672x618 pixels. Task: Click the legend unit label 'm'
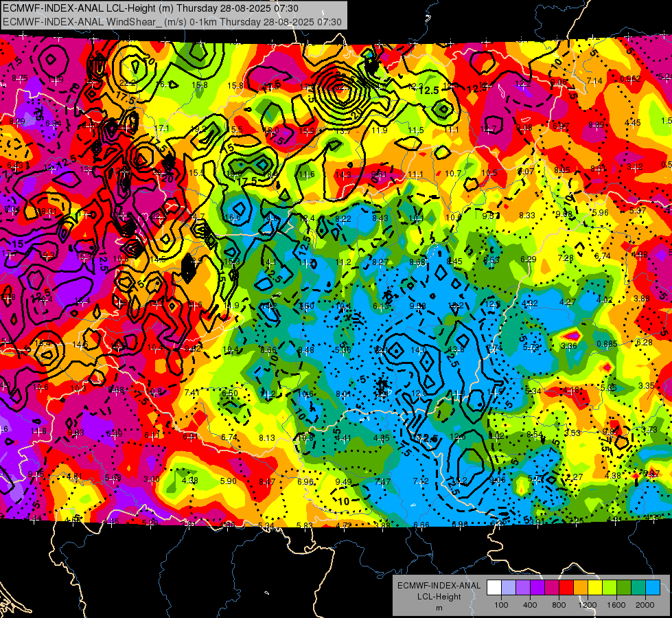pyautogui.click(x=439, y=608)
